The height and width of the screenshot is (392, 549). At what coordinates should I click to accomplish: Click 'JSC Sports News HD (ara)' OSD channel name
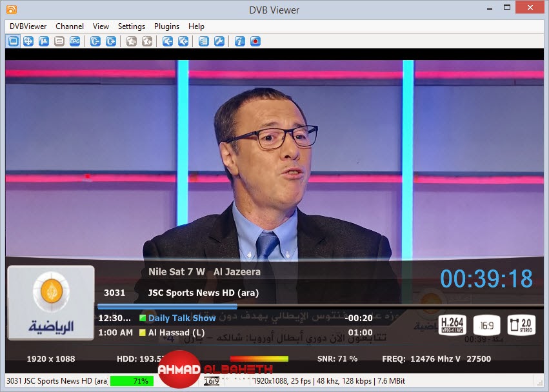[x=203, y=293]
